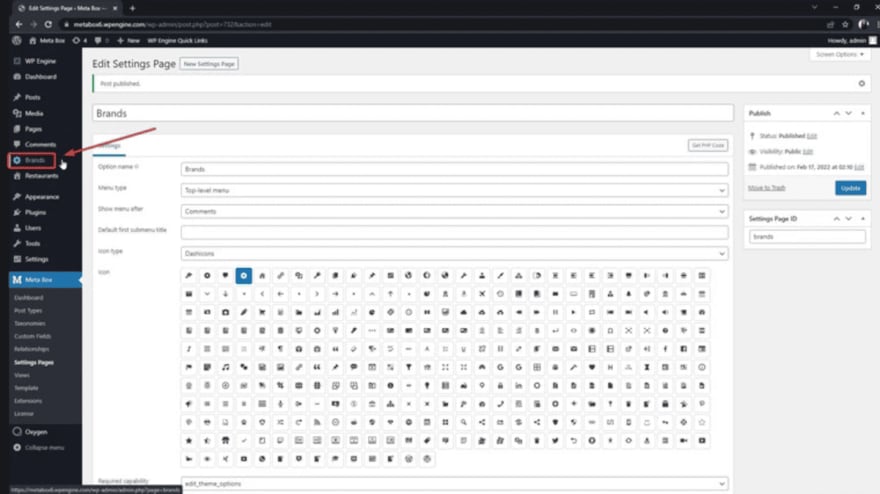The width and height of the screenshot is (880, 494).
Task: Toggle the Publish panel collapse arrow
Action: (x=863, y=113)
